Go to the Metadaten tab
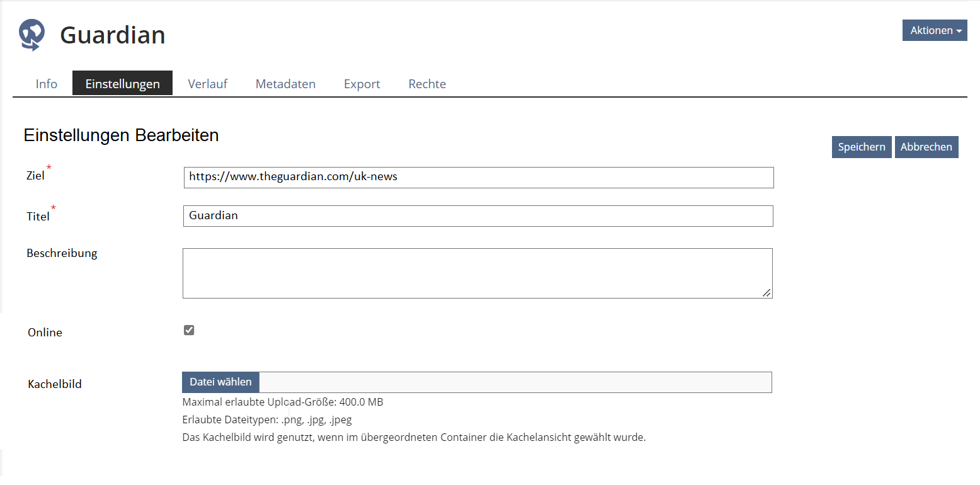The height and width of the screenshot is (485, 980). (285, 84)
